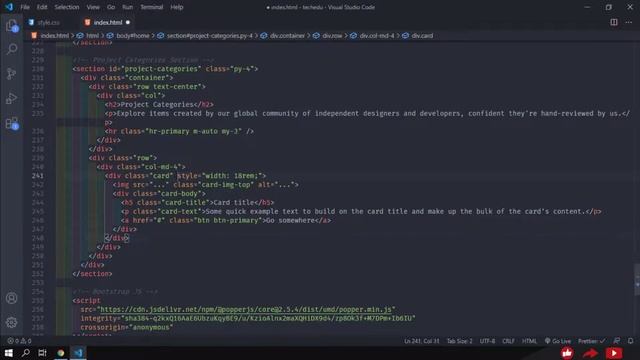Open Windows taskbar search
Image resolution: width=640 pixels, height=360 pixels.
pos(25,353)
